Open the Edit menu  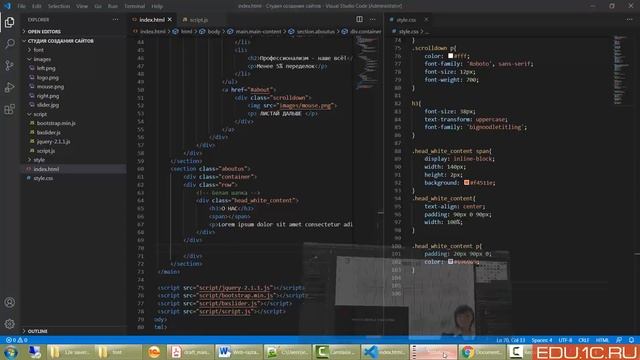click(x=37, y=6)
